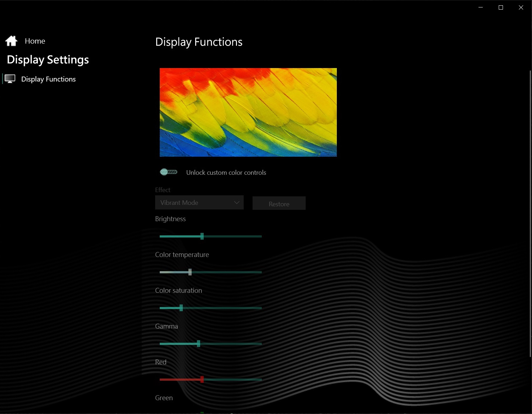Click the Color saturation slider handle

(181, 308)
